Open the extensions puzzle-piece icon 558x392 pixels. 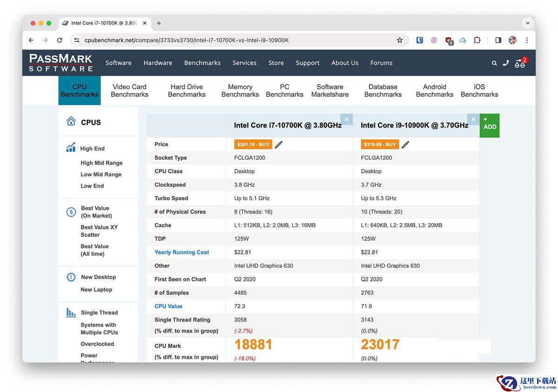[477, 40]
